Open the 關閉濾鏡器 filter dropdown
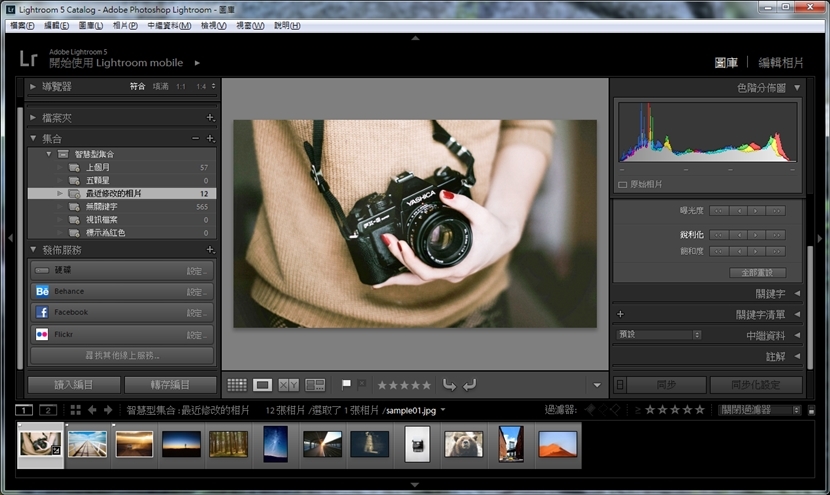 coord(760,410)
